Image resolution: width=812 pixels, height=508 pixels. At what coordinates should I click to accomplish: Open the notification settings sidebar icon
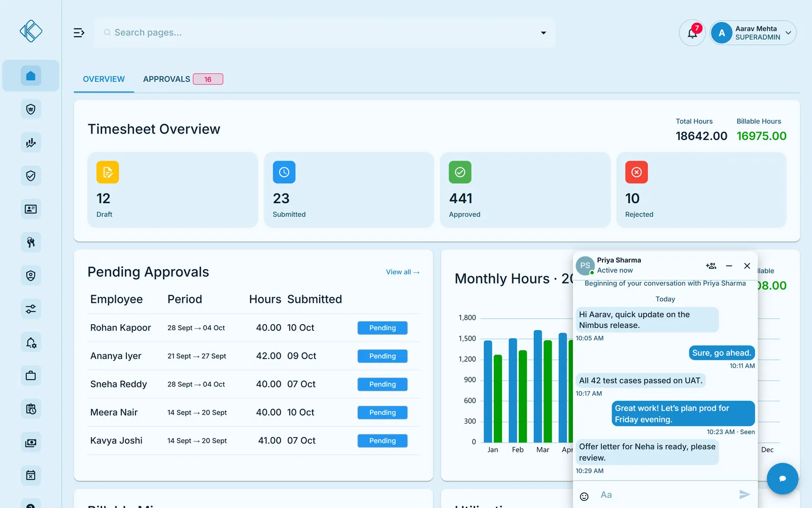pos(31,342)
